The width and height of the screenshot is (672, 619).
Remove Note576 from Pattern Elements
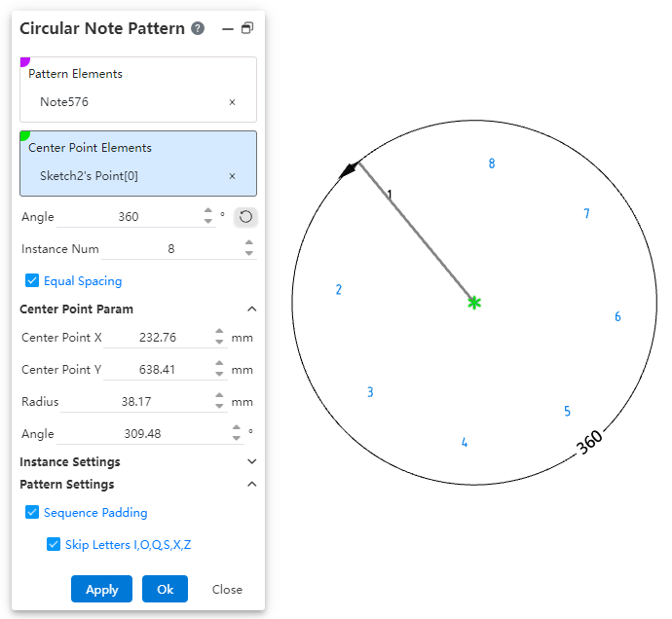pyautogui.click(x=232, y=102)
